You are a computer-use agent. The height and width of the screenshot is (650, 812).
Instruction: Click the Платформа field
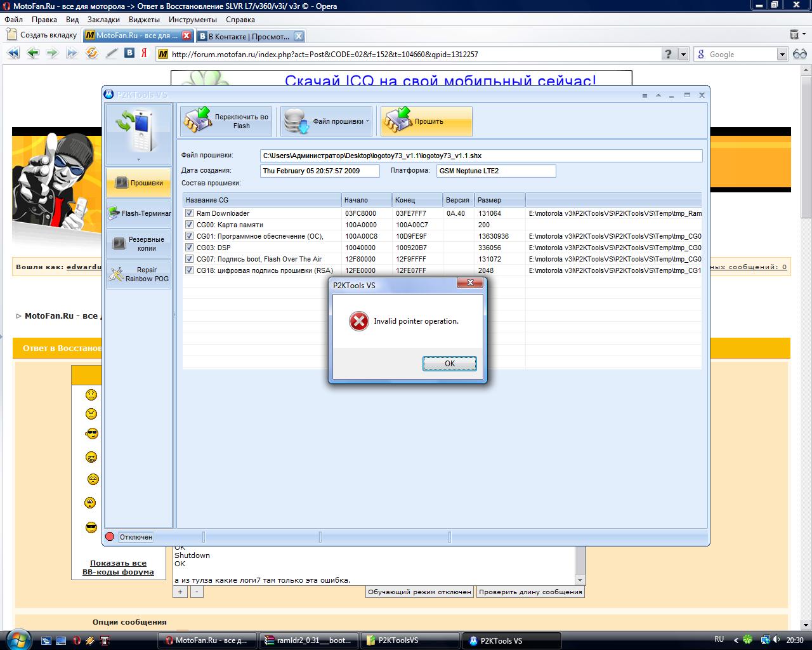tap(496, 171)
